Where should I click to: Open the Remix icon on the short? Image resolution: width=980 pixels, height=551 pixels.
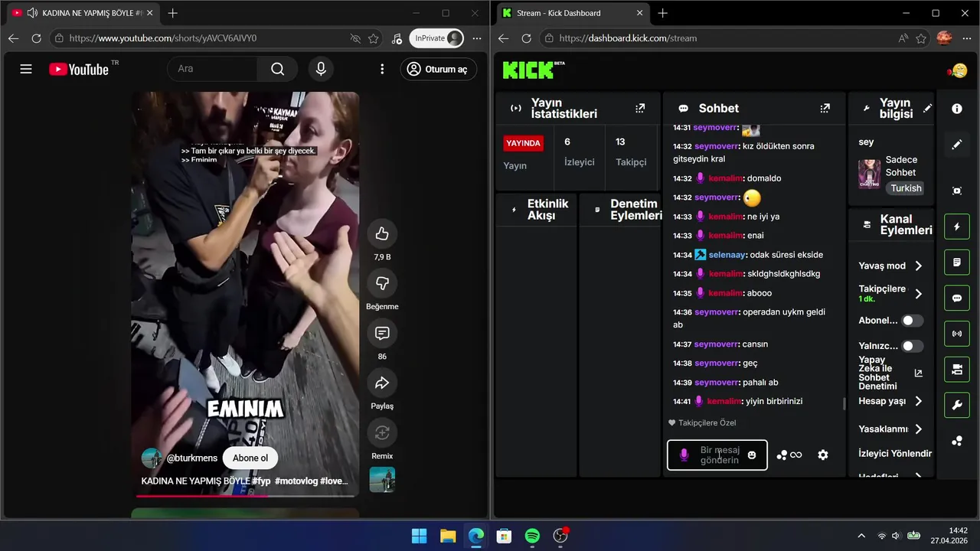click(x=382, y=433)
